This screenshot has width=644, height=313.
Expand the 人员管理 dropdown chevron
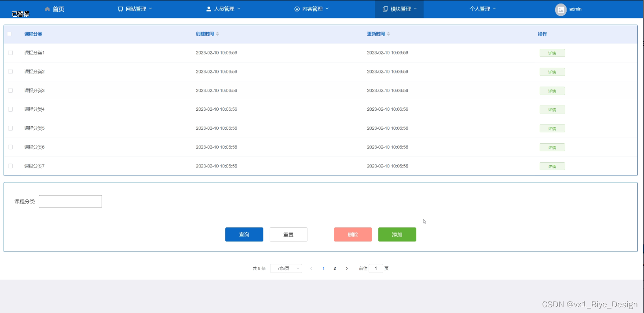point(239,9)
